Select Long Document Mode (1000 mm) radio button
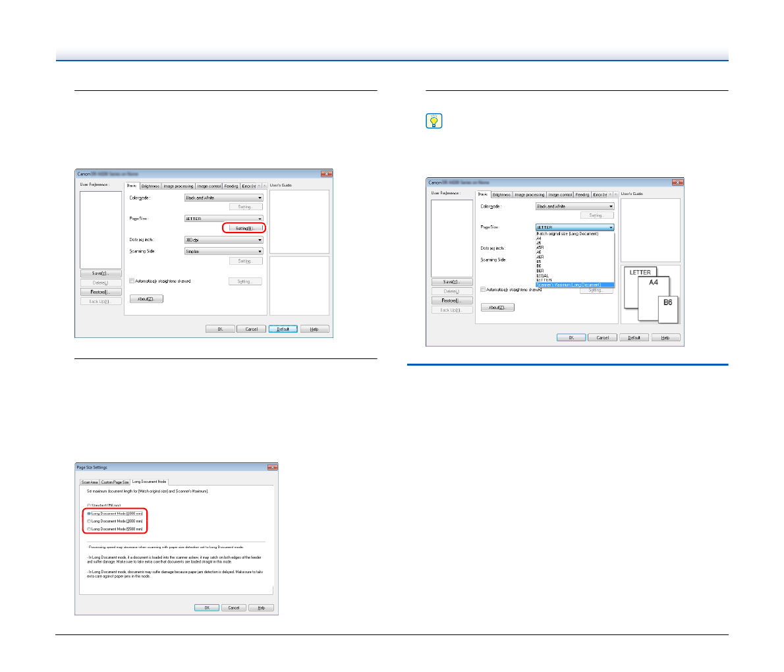Image resolution: width=784 pixels, height=672 pixels. pyautogui.click(x=90, y=513)
